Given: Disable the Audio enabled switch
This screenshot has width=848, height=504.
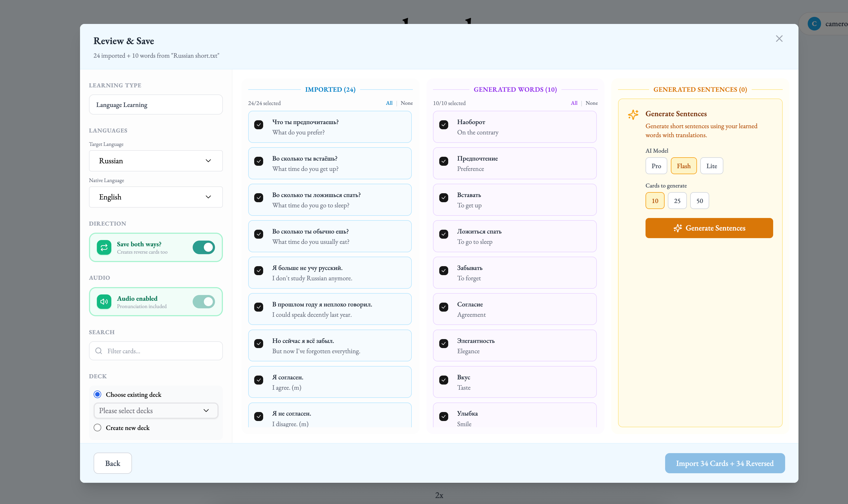Looking at the screenshot, I should click(203, 302).
